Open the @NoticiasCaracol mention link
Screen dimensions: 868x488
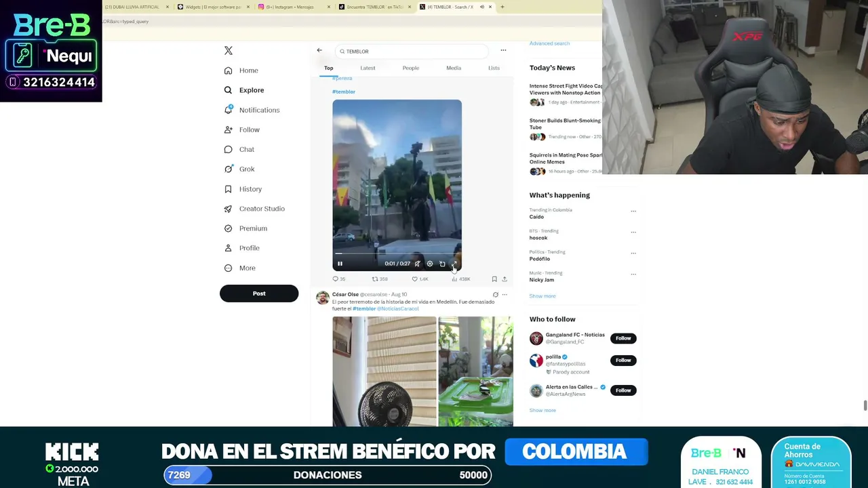[398, 309]
